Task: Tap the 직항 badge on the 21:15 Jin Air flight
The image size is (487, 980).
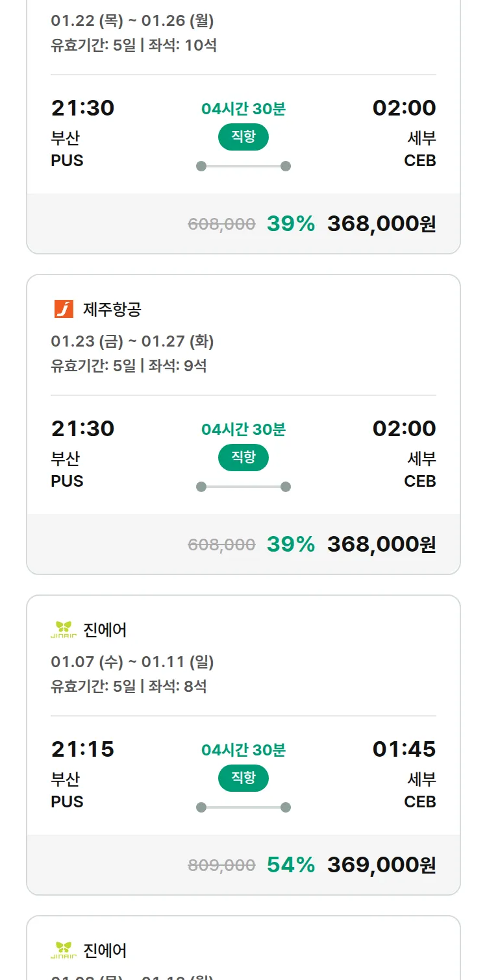Action: point(243,778)
